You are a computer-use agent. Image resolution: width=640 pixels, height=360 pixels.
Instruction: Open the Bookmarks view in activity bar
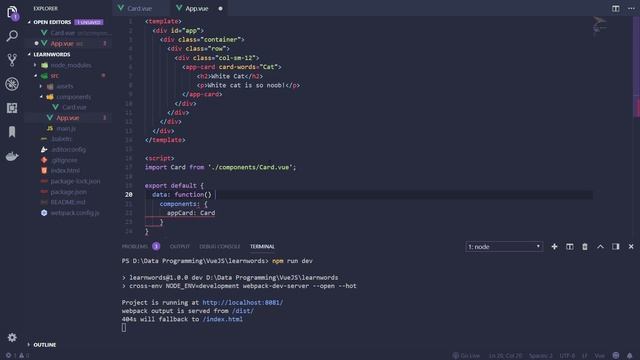[12, 132]
